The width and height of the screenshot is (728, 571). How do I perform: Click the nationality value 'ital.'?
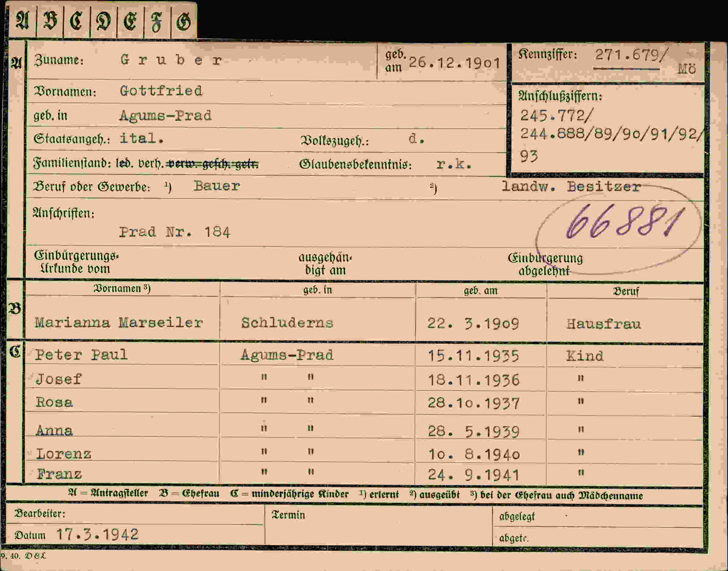click(x=142, y=138)
